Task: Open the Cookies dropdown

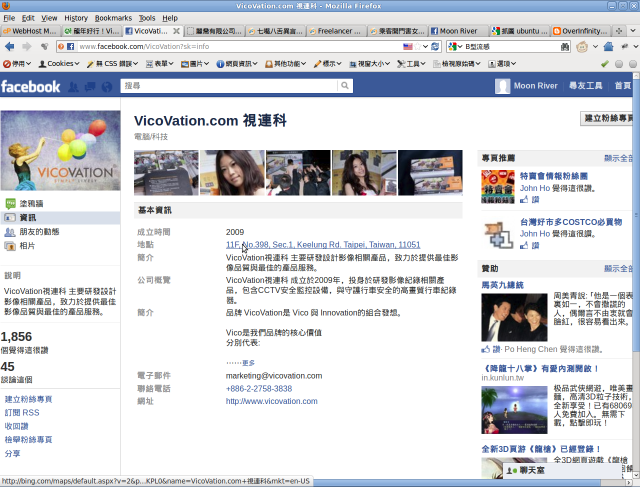Action: [58, 64]
